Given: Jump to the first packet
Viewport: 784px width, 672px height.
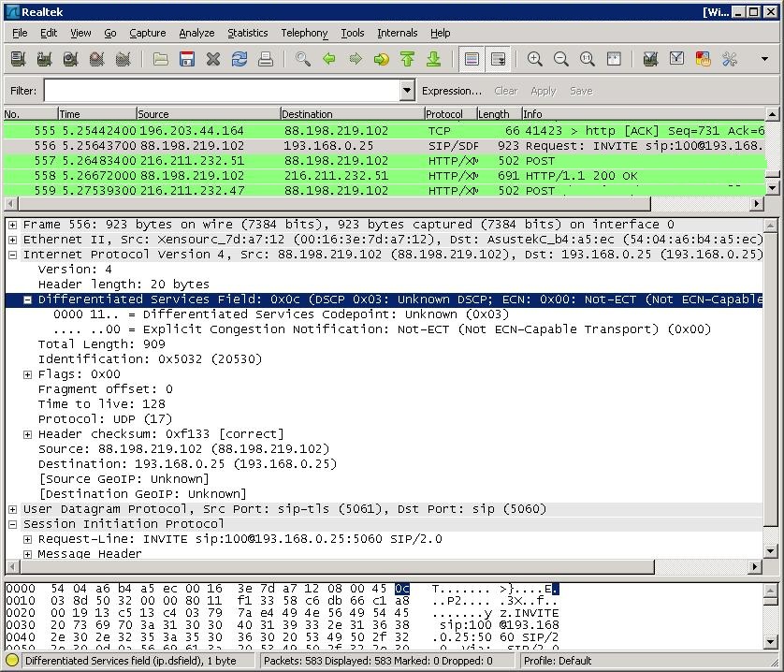Looking at the screenshot, I should pyautogui.click(x=408, y=59).
